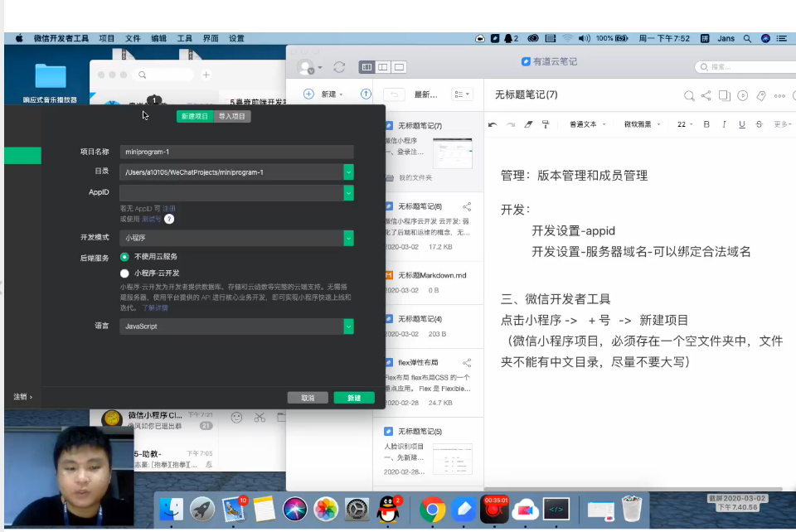
Task: Switch to two-column layout view icon
Action: [x=383, y=67]
